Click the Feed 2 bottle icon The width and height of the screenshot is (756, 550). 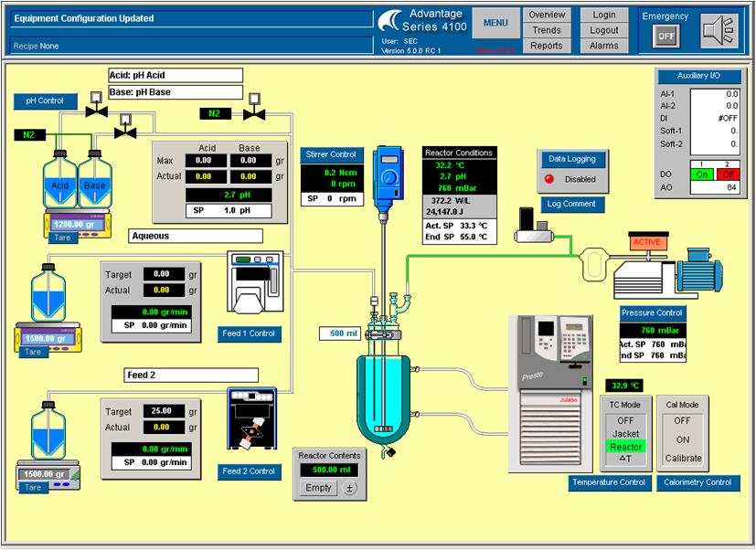coord(48,430)
